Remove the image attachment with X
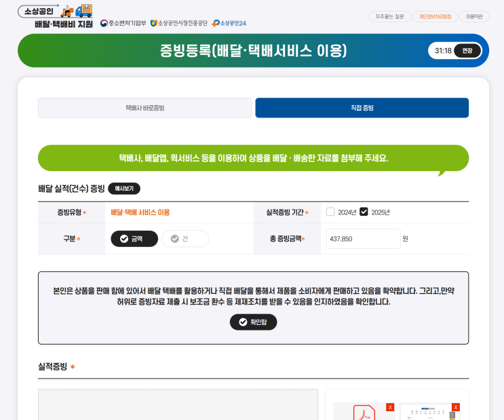Screen dimensions: 504x420 coord(455,407)
